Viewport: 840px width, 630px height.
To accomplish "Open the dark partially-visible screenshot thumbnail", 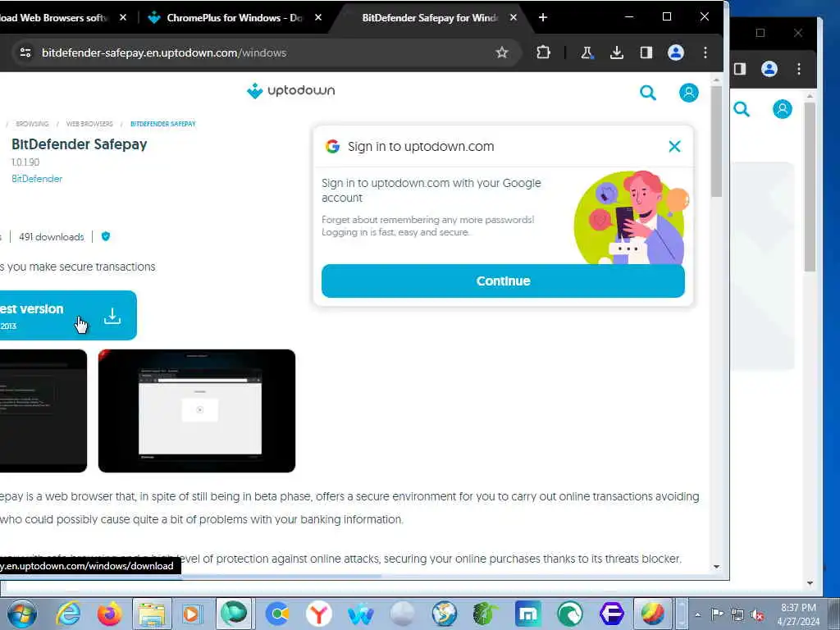I will tap(43, 411).
